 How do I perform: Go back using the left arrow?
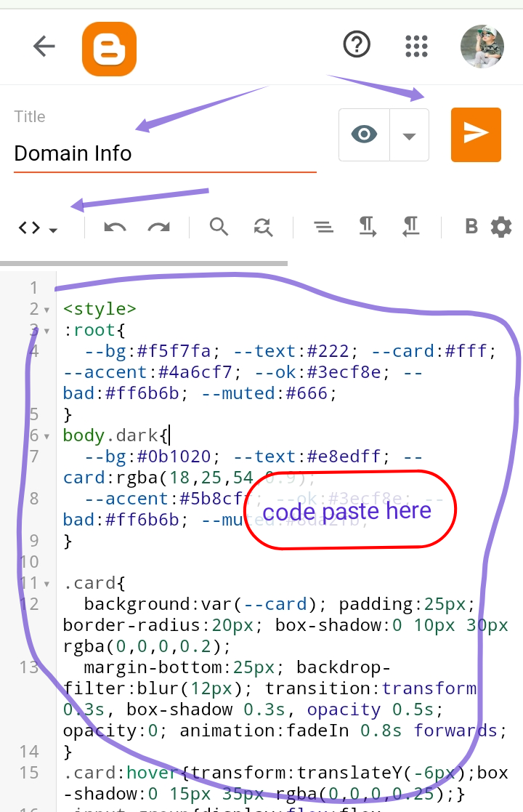[44, 47]
